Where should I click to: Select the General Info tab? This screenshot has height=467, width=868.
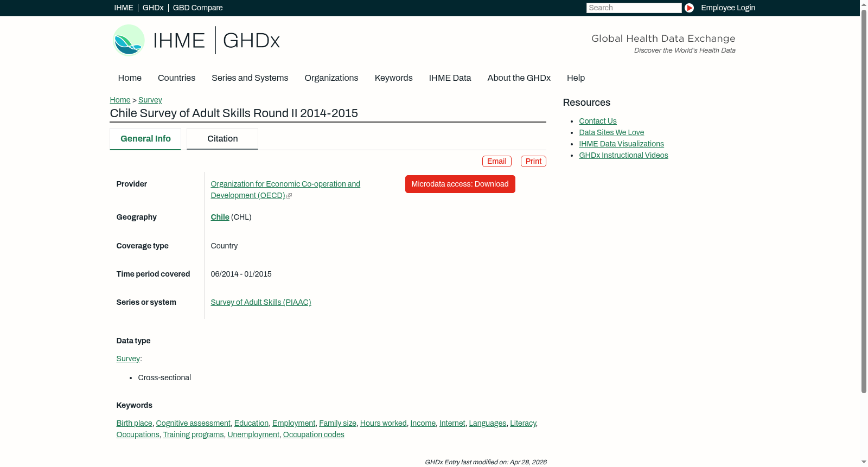pos(145,139)
